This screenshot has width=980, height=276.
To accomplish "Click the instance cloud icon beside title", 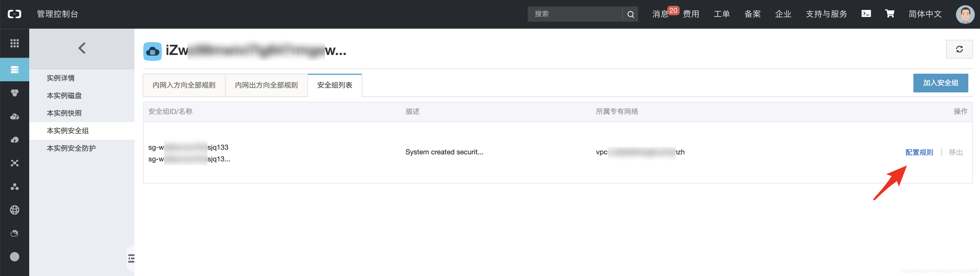I will click(153, 51).
